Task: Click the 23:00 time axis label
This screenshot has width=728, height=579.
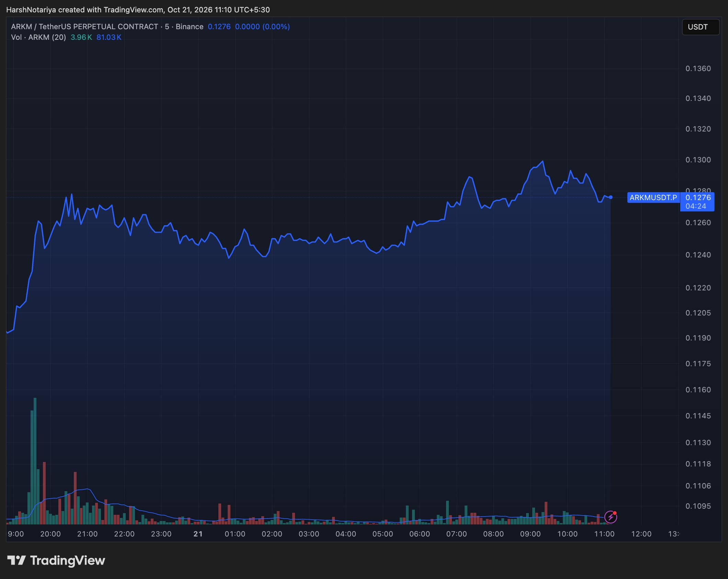Action: tap(161, 534)
